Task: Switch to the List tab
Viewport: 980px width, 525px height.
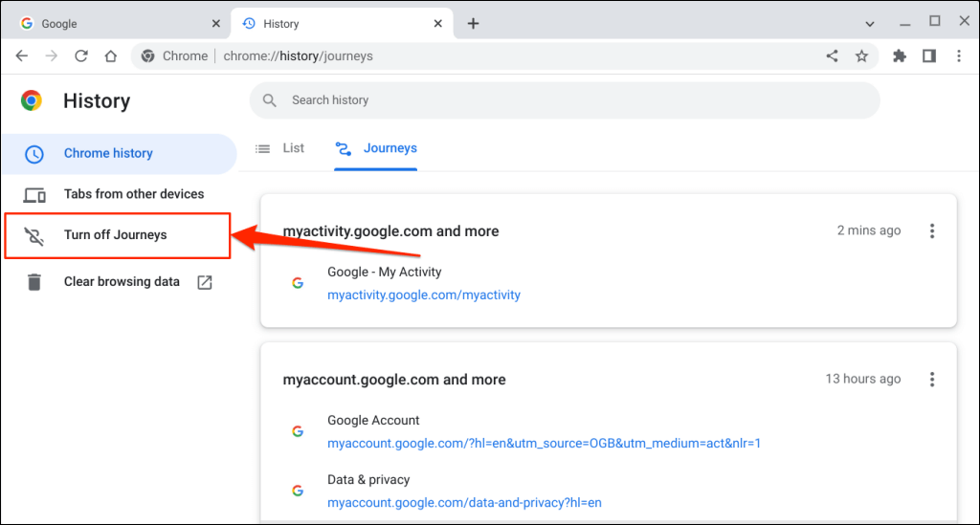Action: coord(280,148)
